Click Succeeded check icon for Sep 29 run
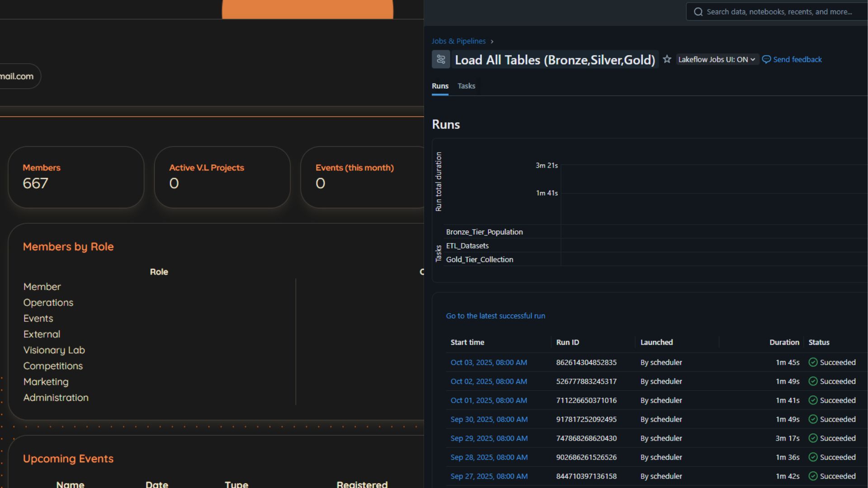 tap(813, 438)
